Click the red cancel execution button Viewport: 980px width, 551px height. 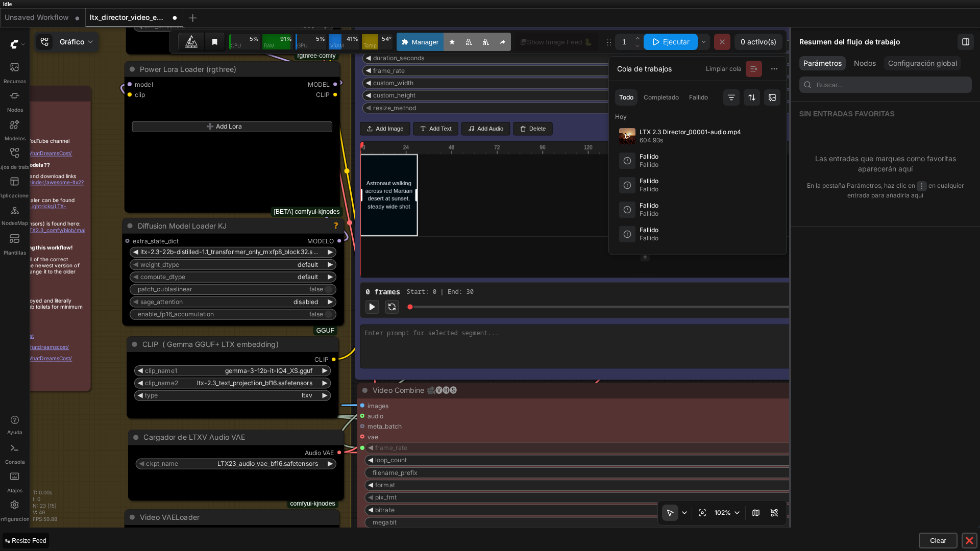[722, 42]
